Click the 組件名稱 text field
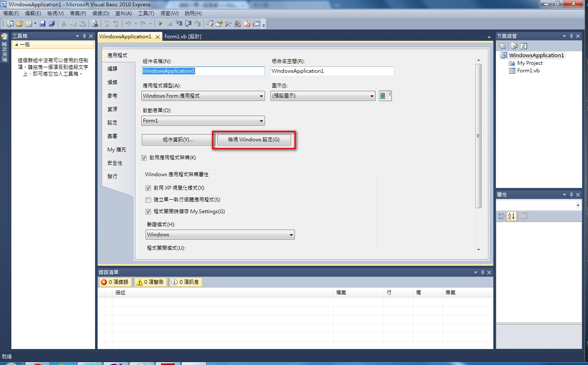This screenshot has height=365, width=588. [203, 71]
